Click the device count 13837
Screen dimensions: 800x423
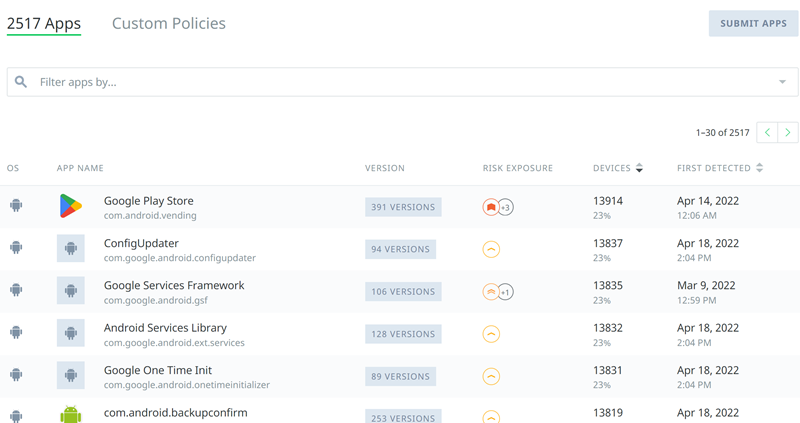(x=608, y=243)
